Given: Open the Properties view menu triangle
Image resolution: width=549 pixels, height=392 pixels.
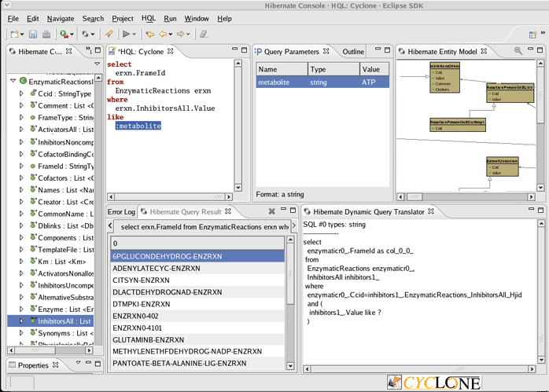Looking at the screenshot, I should coord(79,363).
